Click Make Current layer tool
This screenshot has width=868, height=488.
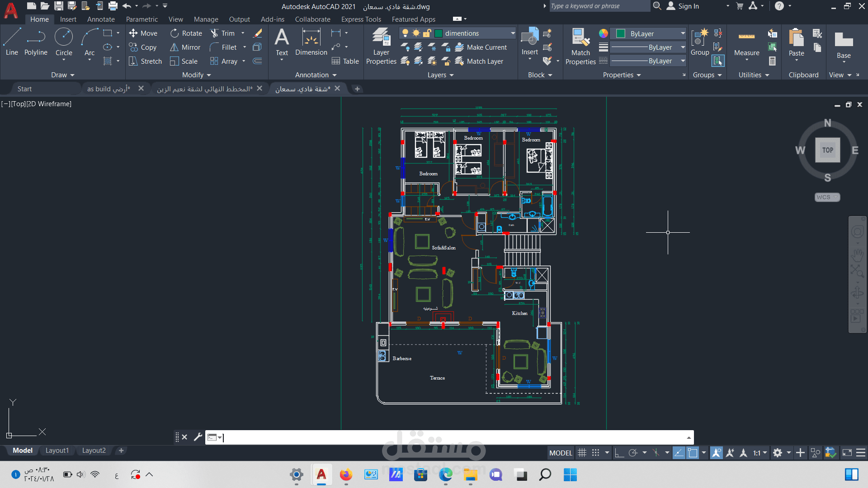[x=481, y=47]
